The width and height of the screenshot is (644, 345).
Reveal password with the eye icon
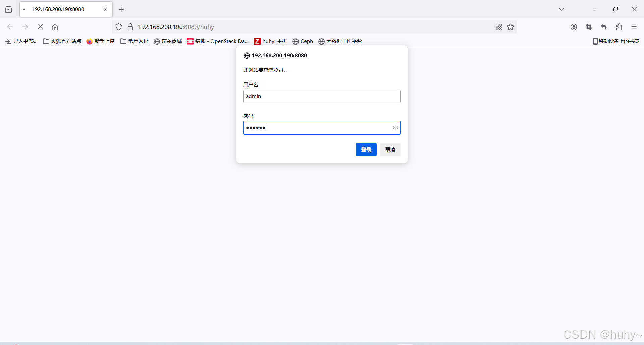tap(395, 128)
